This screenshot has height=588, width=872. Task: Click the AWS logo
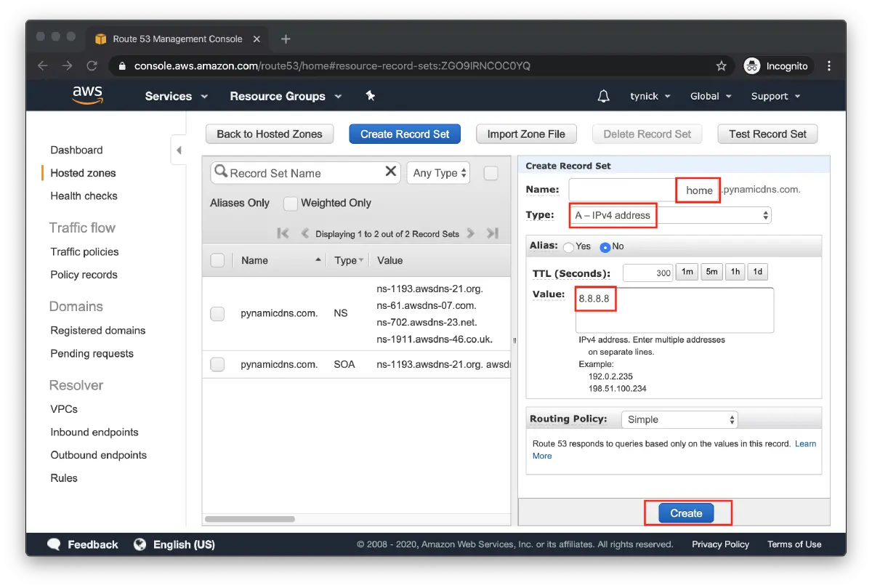click(87, 95)
